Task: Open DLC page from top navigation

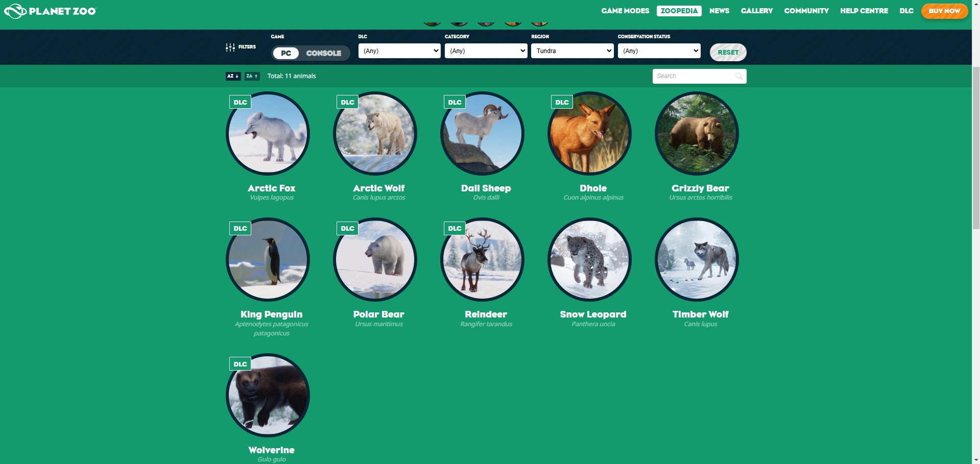Action: pyautogui.click(x=906, y=11)
